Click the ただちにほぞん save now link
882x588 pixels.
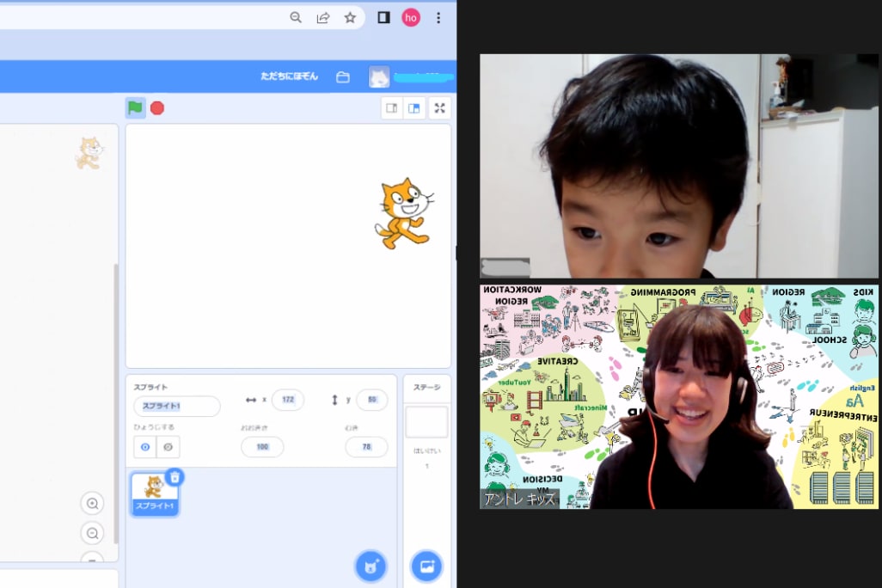tap(289, 77)
